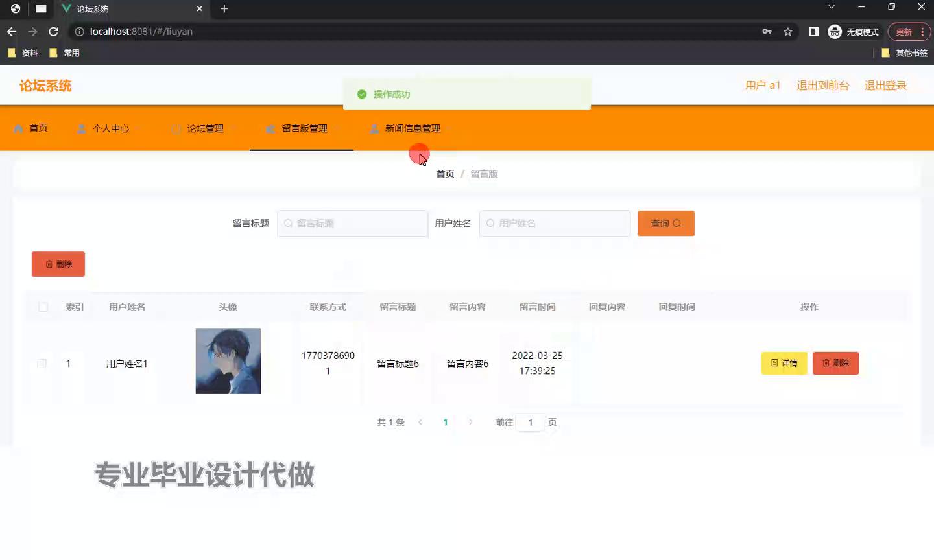This screenshot has height=560, width=934.
Task: Expand the 论坛管理 menu
Action: 205,128
